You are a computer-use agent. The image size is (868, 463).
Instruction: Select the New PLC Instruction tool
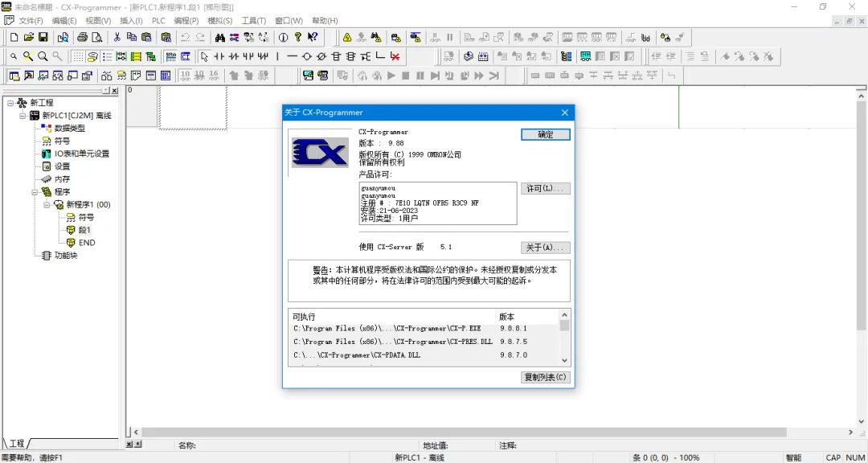(336, 56)
